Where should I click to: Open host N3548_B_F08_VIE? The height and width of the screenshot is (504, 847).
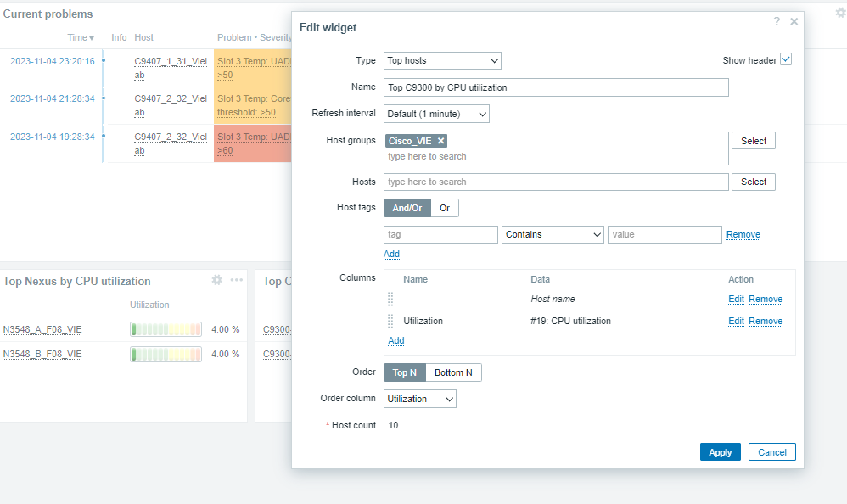tap(42, 355)
